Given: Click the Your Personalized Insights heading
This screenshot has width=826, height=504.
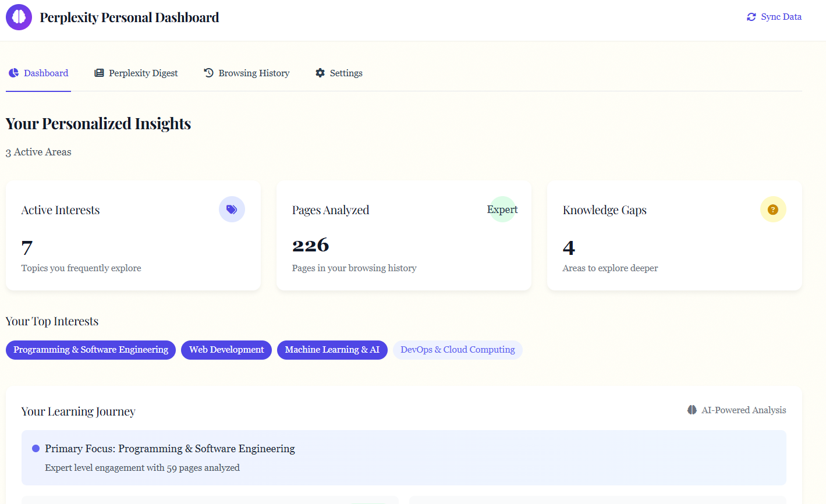Looking at the screenshot, I should pyautogui.click(x=98, y=123).
